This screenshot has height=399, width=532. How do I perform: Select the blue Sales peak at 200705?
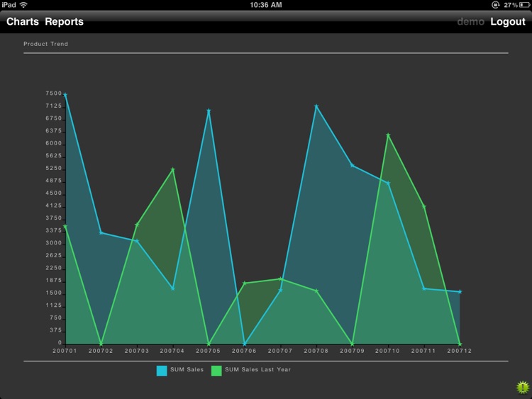click(209, 111)
